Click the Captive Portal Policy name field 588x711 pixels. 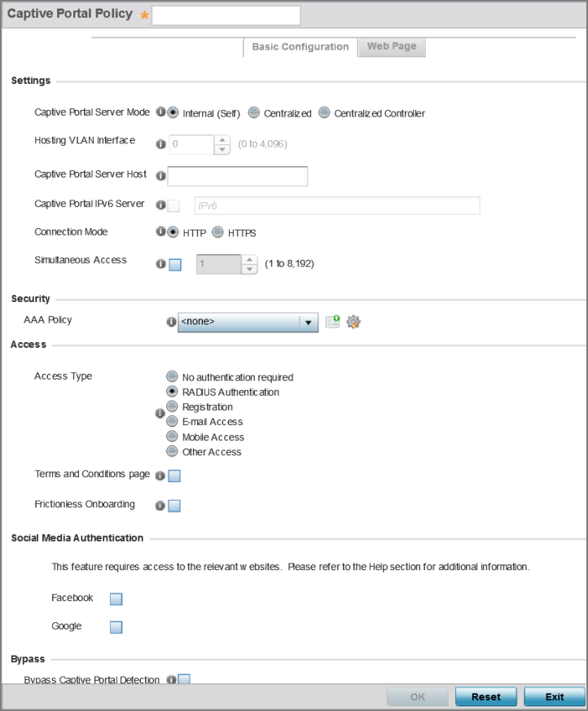click(226, 15)
